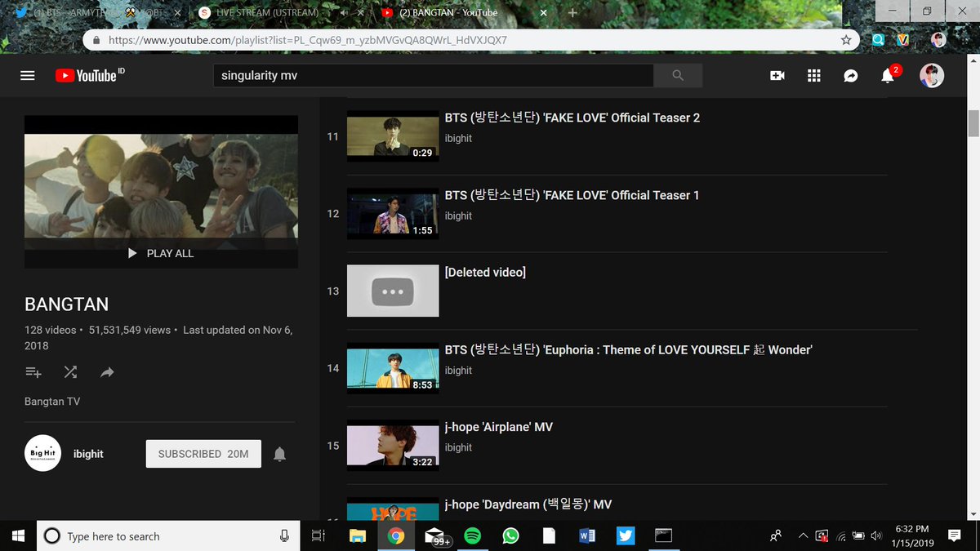Screen dimensions: 980x551
Task: Open the YouTube apps grid
Action: pos(813,75)
